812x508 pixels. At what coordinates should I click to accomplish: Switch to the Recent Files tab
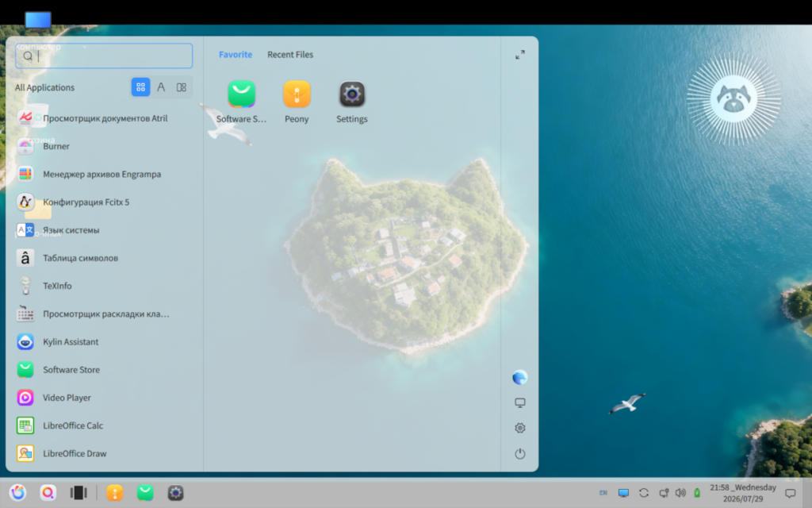point(290,55)
